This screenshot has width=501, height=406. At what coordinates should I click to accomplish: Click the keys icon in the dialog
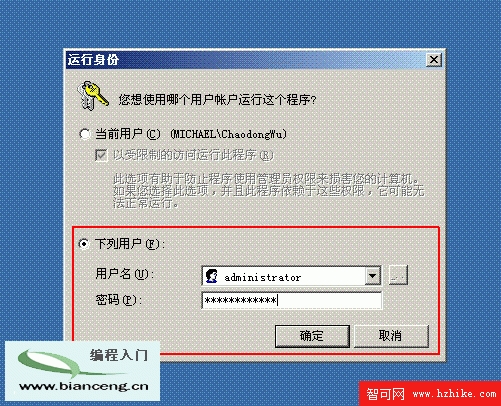point(92,95)
